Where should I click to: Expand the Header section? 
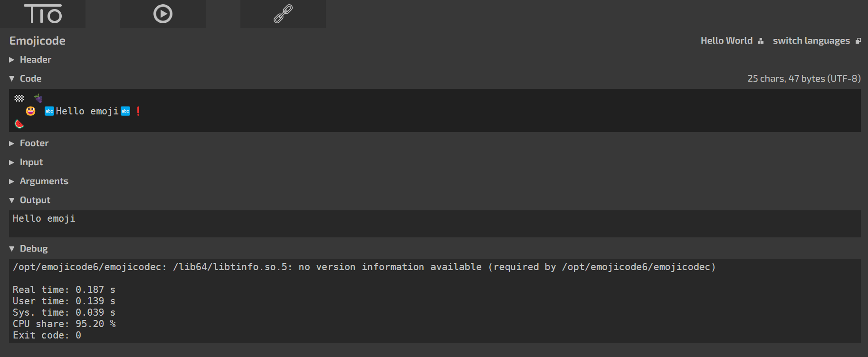point(30,59)
